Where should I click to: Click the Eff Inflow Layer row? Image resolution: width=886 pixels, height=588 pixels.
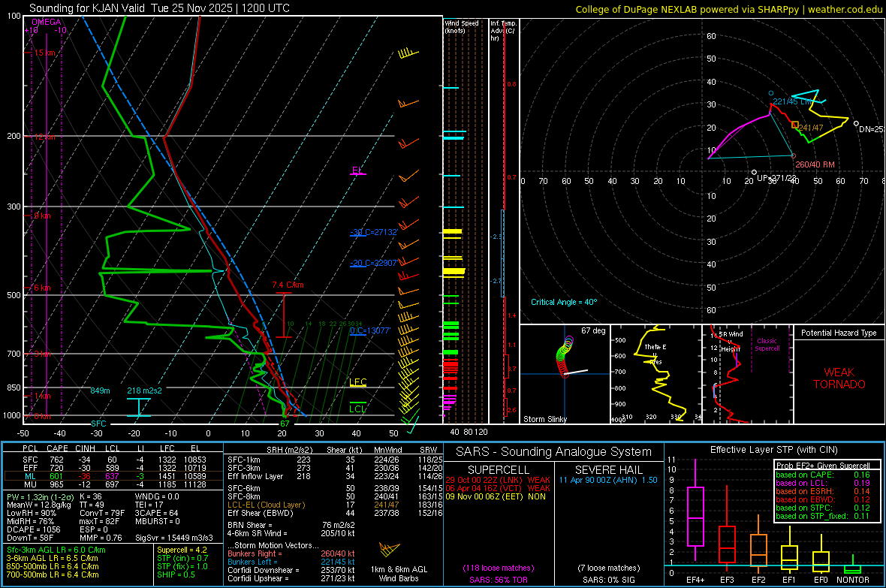[335, 476]
